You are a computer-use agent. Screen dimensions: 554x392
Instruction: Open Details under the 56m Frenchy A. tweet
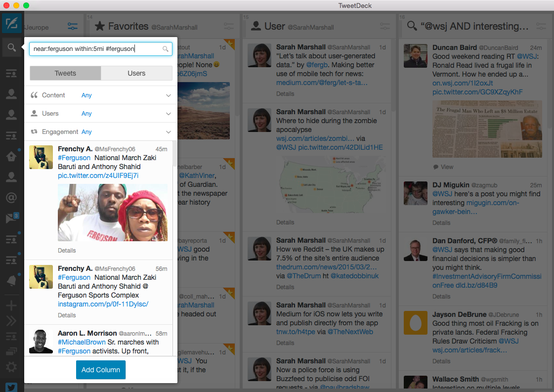click(x=67, y=315)
